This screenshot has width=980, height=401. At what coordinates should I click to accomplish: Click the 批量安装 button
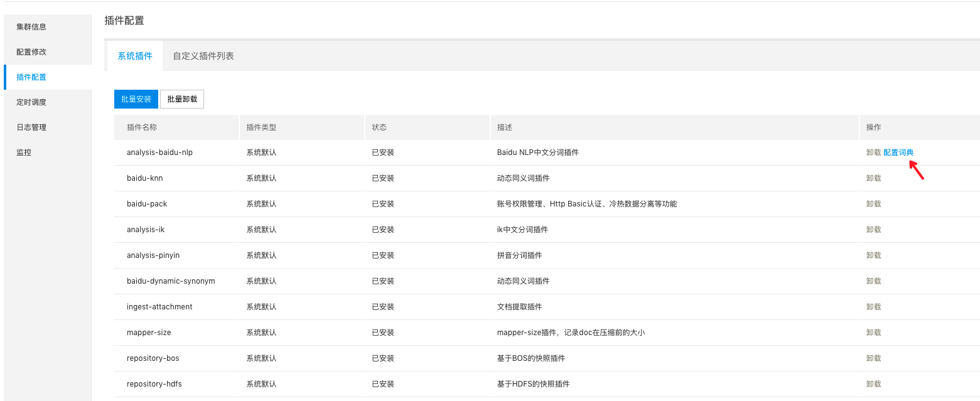(136, 99)
